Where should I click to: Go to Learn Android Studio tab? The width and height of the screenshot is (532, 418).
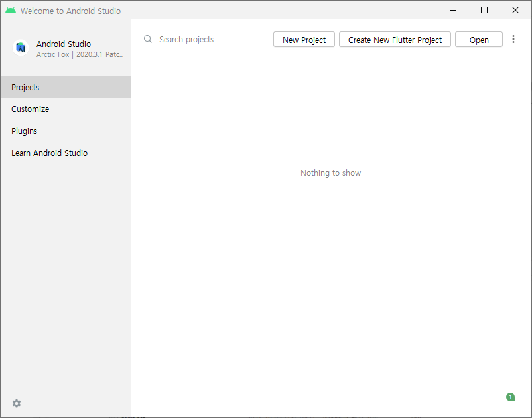[x=66, y=153]
